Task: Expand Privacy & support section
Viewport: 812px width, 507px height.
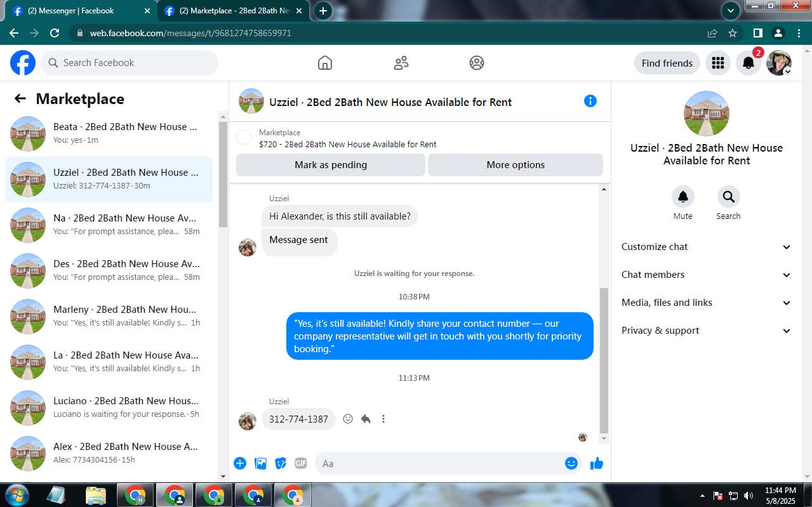Action: pyautogui.click(x=706, y=331)
